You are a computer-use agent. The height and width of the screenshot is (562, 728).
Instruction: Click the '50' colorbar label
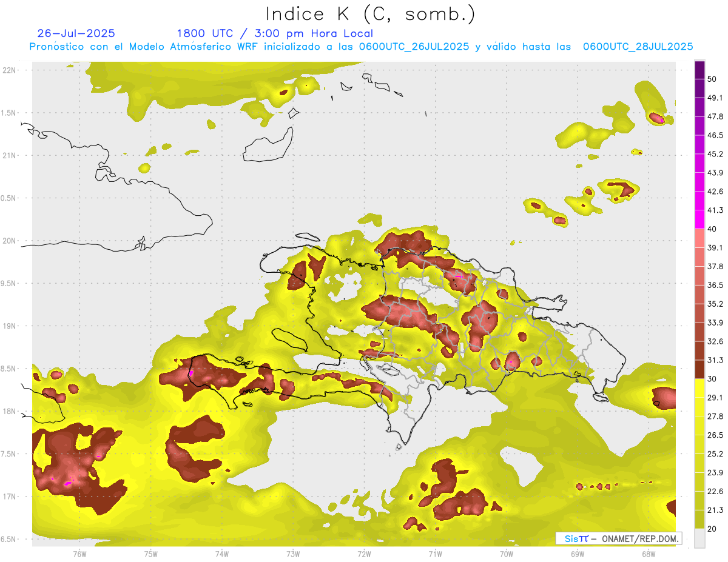click(x=712, y=79)
